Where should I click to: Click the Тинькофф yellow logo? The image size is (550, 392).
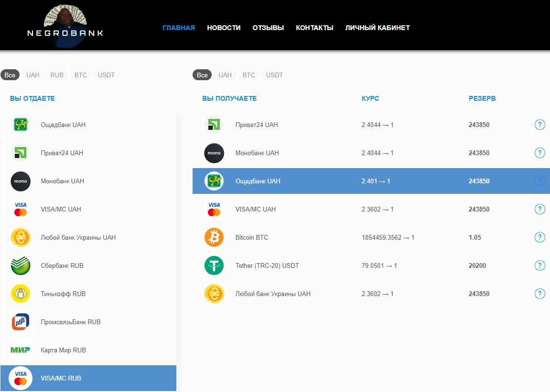21,294
